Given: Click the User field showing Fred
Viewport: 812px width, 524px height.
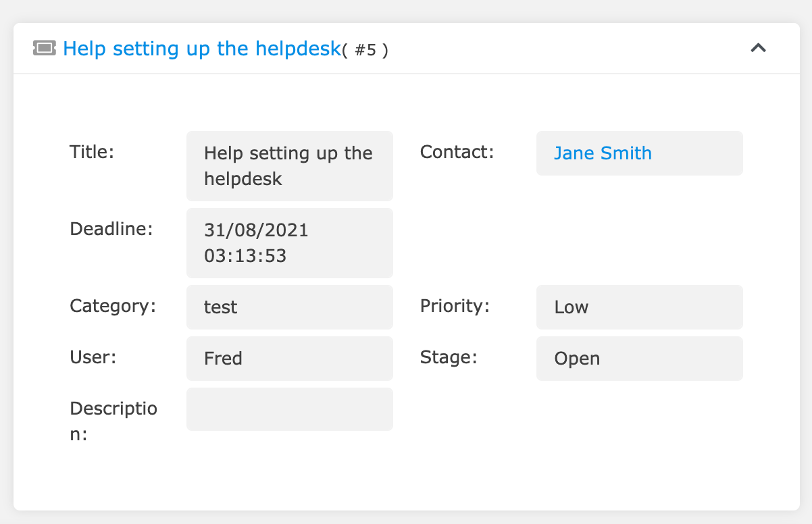Looking at the screenshot, I should 289,359.
